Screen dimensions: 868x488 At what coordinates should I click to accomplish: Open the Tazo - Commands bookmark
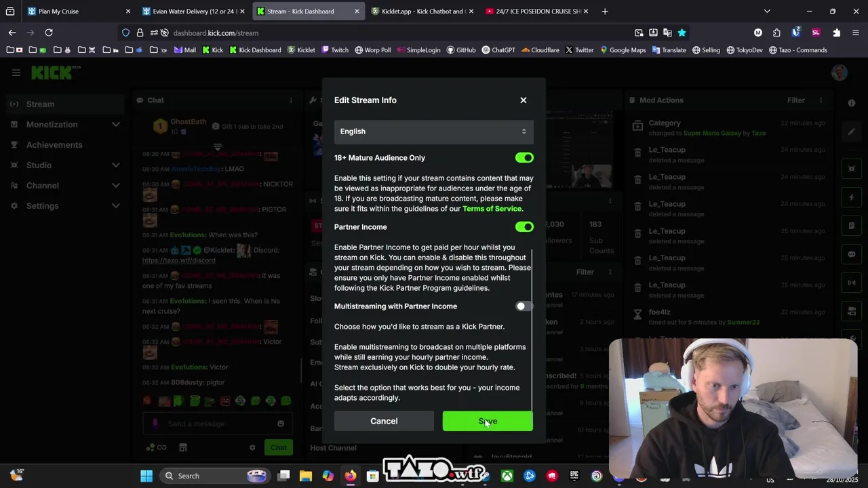[797, 50]
